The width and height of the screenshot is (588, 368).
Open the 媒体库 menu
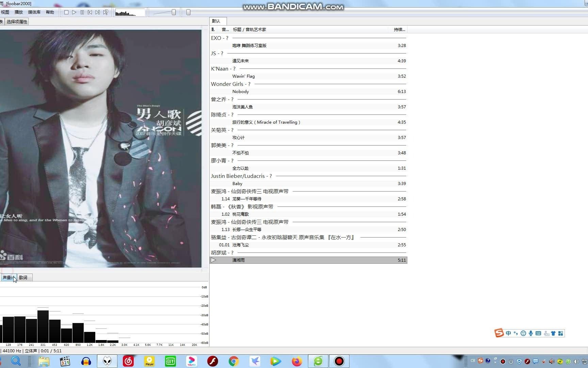[34, 12]
